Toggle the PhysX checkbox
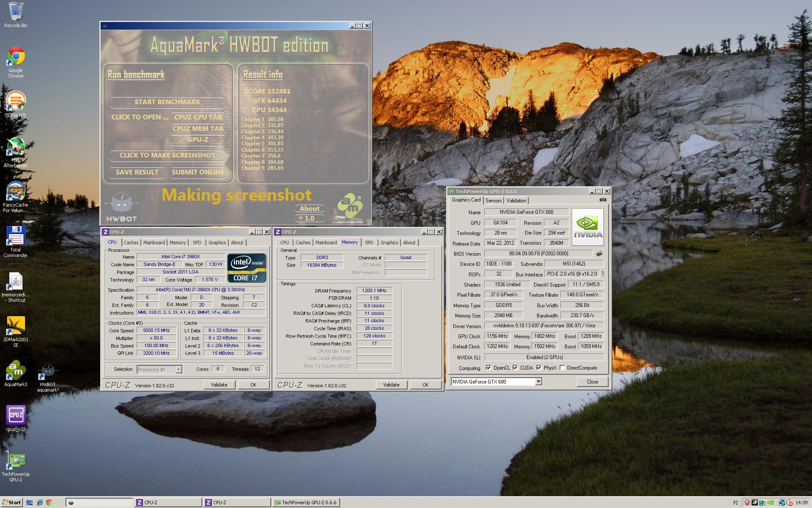This screenshot has width=812, height=508. pyautogui.click(x=539, y=368)
